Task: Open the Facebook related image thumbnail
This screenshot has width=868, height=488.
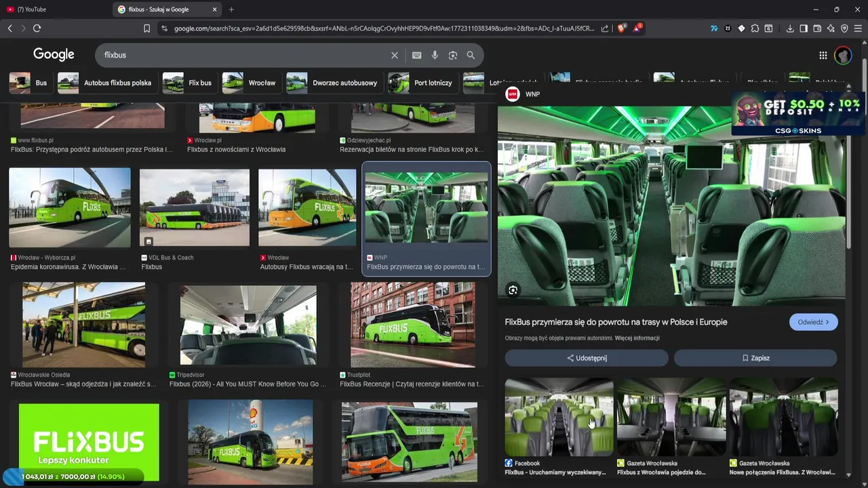Action: tap(559, 417)
